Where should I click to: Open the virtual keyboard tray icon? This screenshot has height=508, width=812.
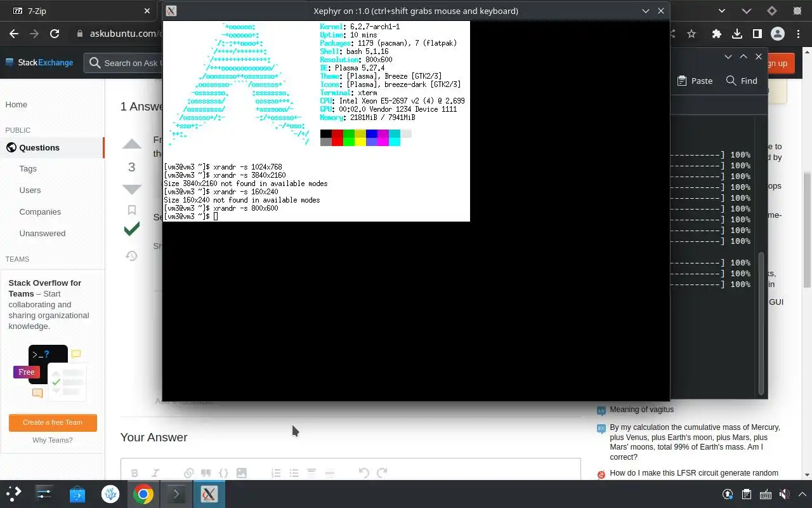tap(766, 494)
